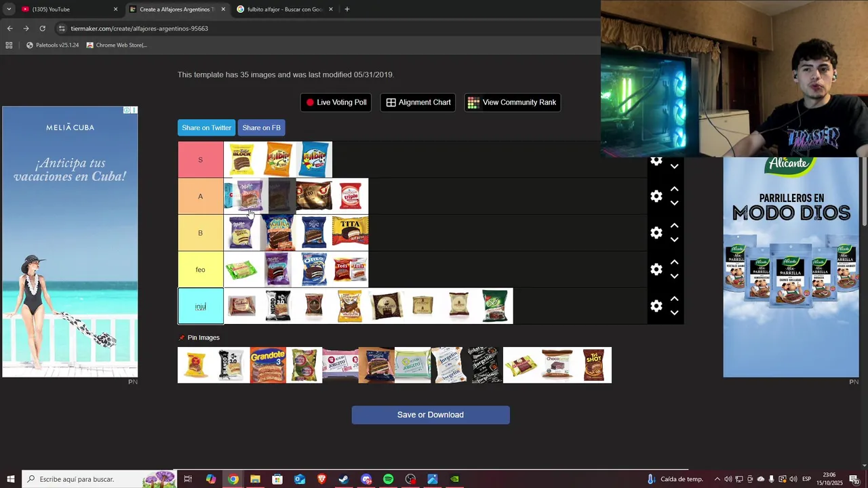This screenshot has width=868, height=488.
Task: Edit the S tier label
Action: pyautogui.click(x=200, y=160)
